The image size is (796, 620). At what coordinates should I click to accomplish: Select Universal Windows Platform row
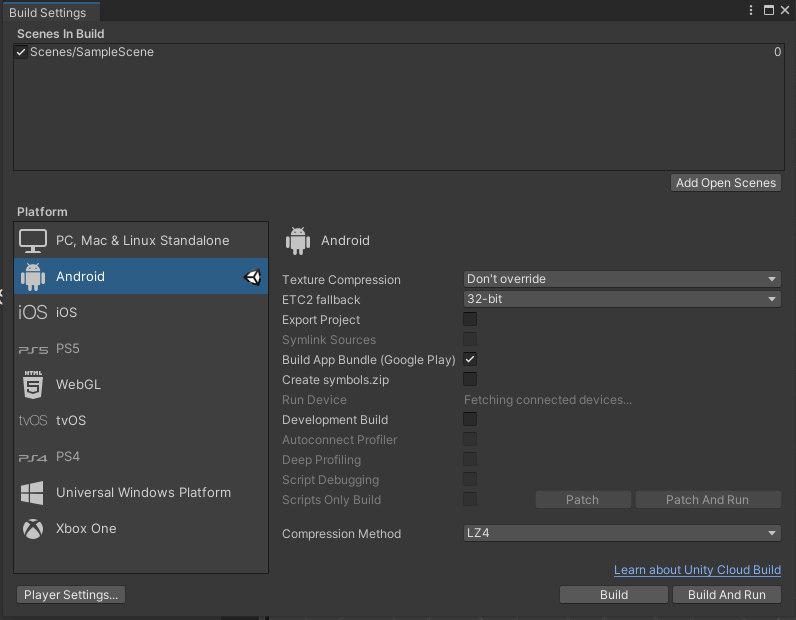click(x=141, y=493)
